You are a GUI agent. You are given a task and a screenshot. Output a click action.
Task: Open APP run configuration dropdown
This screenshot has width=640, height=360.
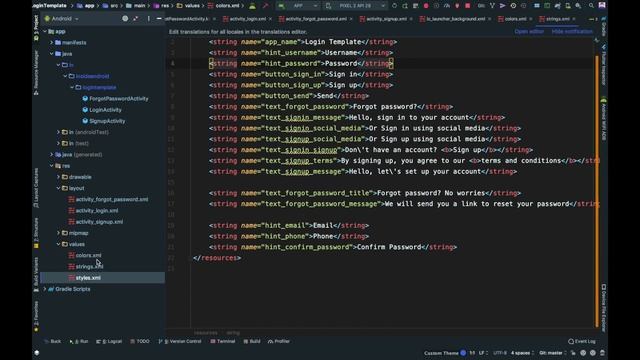(x=298, y=6)
